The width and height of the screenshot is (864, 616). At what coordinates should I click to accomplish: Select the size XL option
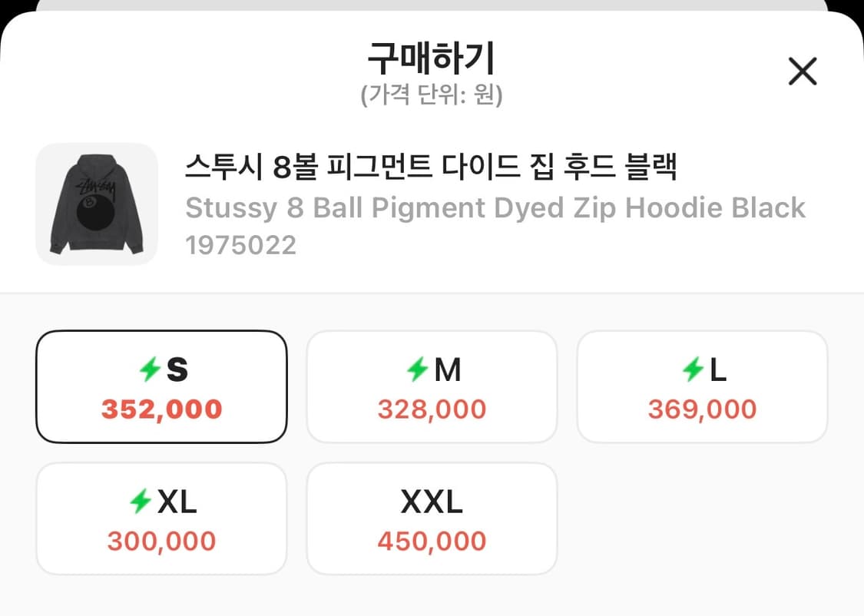point(161,518)
